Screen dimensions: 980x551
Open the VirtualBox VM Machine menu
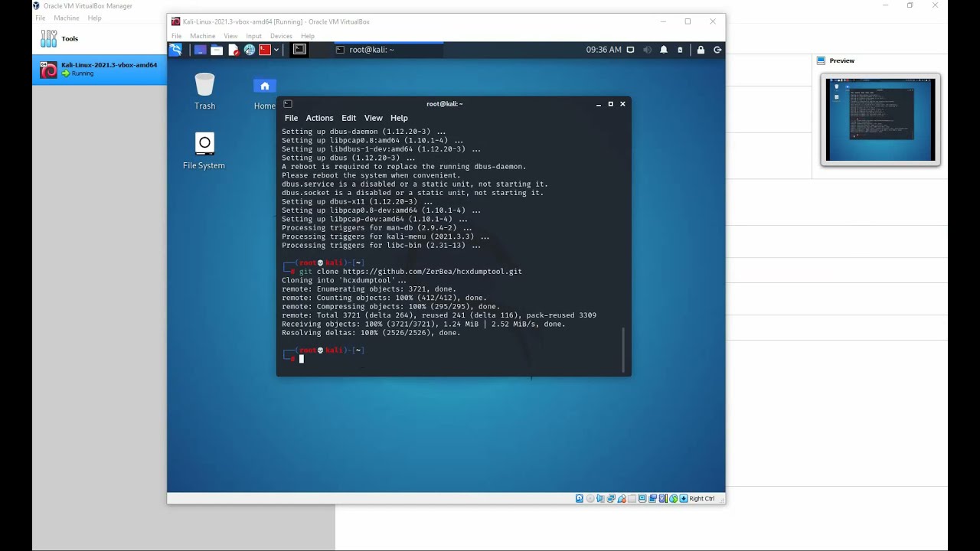[x=202, y=36]
